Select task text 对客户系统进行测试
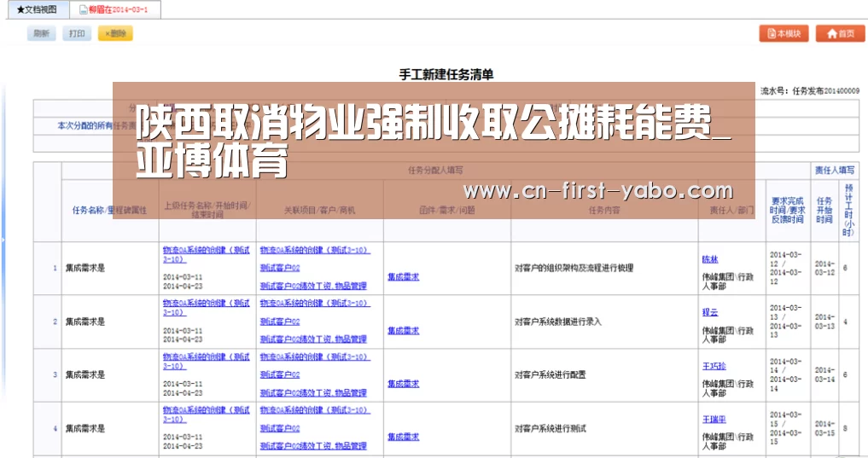 [x=551, y=428]
